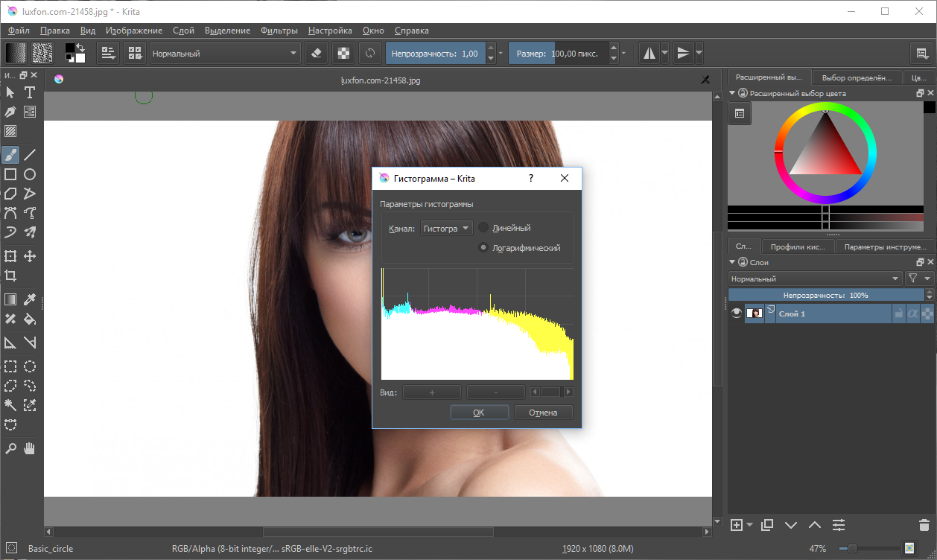Select the Assistant tool
The height and width of the screenshot is (560, 937).
click(10, 343)
